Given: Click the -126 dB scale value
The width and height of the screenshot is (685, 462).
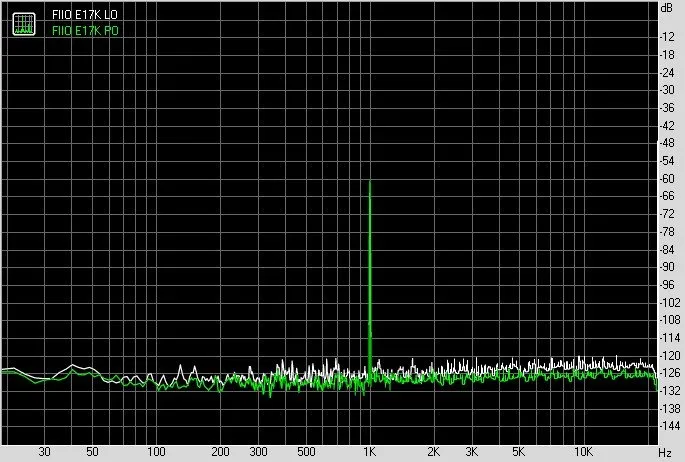Looking at the screenshot, I should [x=669, y=373].
